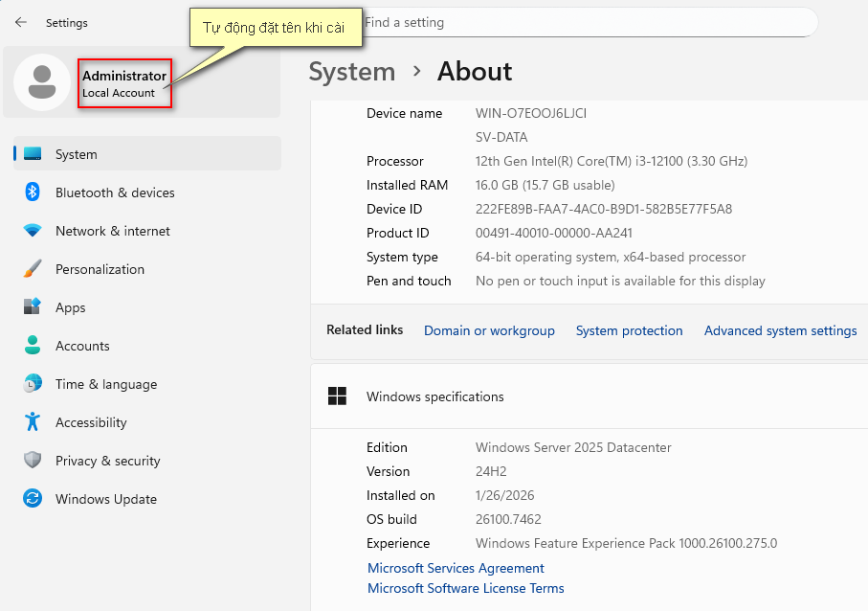The height and width of the screenshot is (611, 868).
Task: Click the Windows logo beside Windows specifications
Action: 337,396
